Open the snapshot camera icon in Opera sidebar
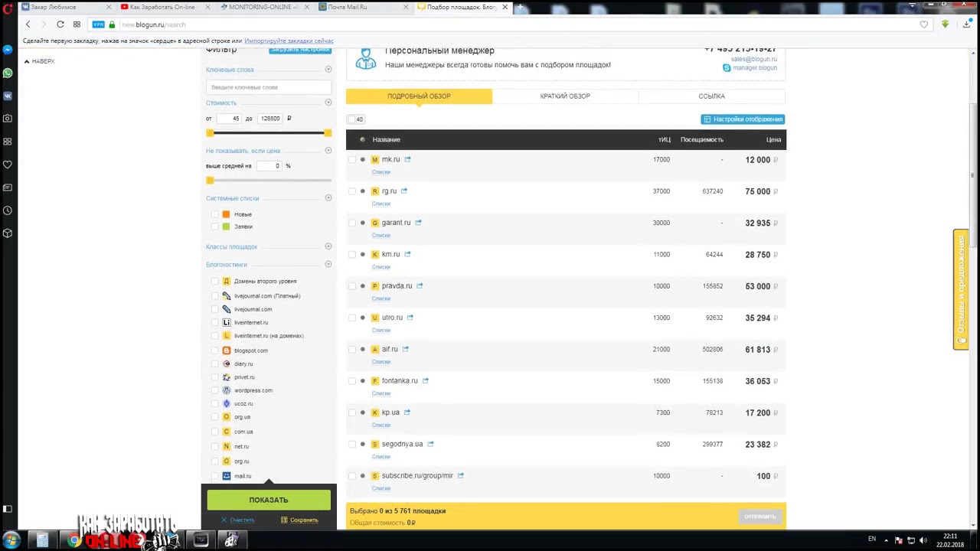Image resolution: width=980 pixels, height=551 pixels. point(8,119)
